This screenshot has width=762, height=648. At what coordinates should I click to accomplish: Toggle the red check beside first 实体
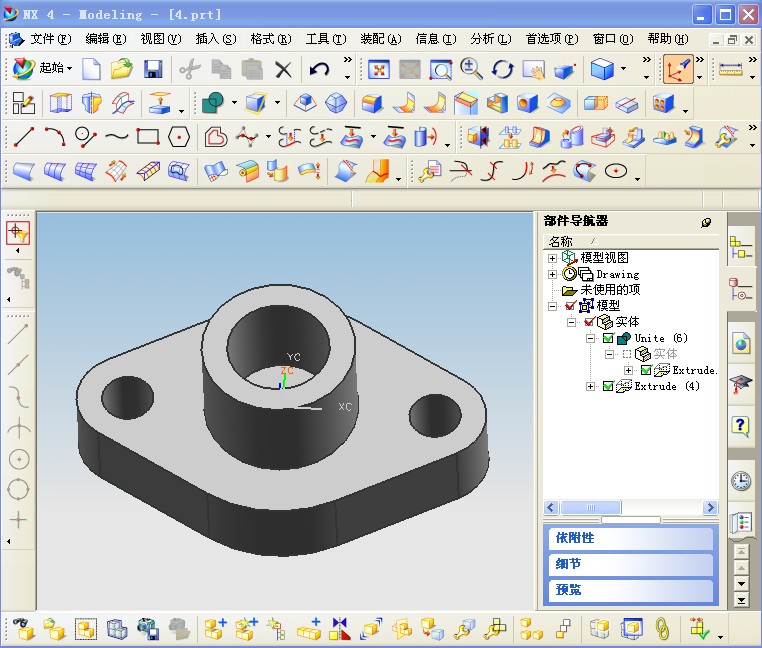(x=589, y=322)
